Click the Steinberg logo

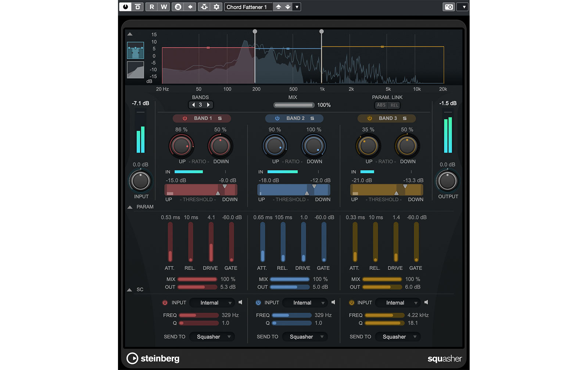(x=153, y=358)
